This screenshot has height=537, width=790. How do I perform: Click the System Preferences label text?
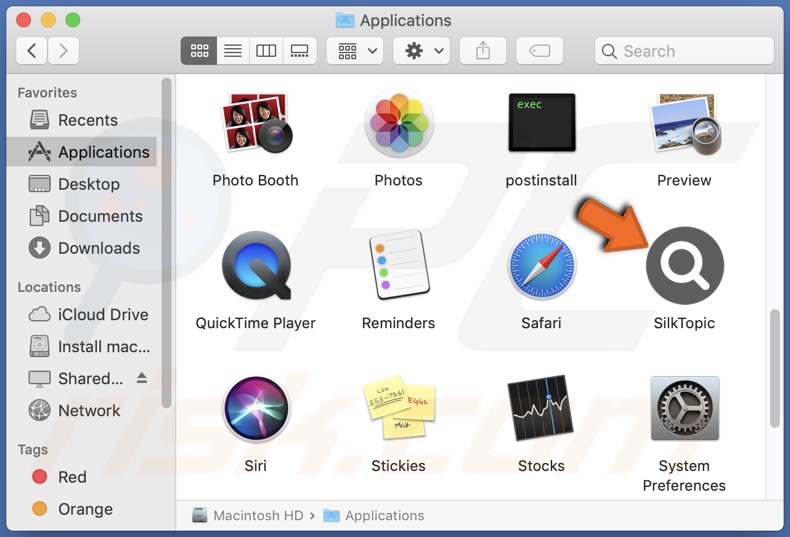[x=684, y=476]
